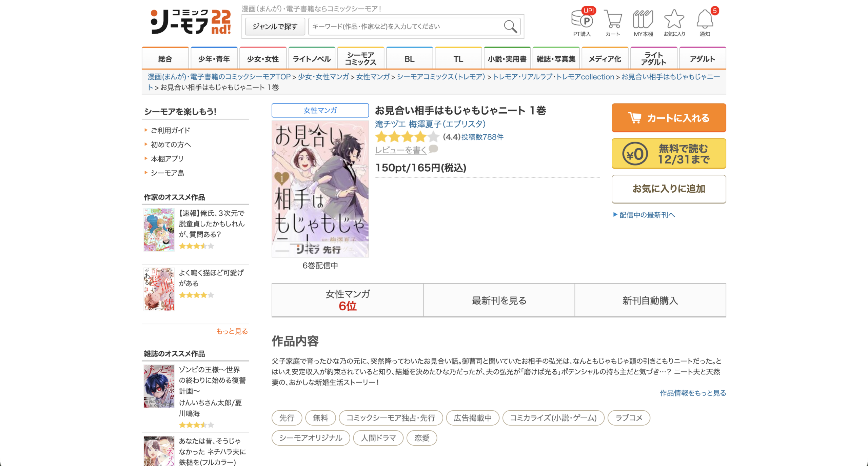Select the 雑誌・写真集 tab
Screen dimensions: 868x466
[556, 59]
